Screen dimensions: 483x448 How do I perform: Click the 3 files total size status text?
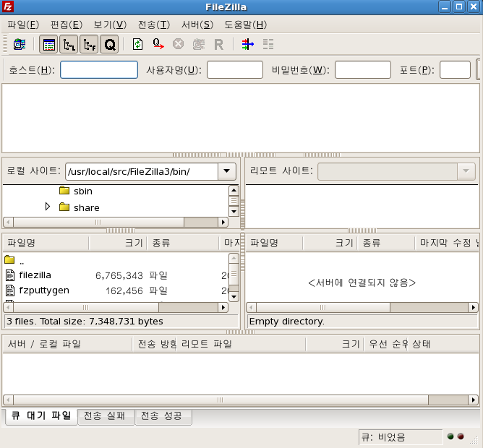[85, 322]
